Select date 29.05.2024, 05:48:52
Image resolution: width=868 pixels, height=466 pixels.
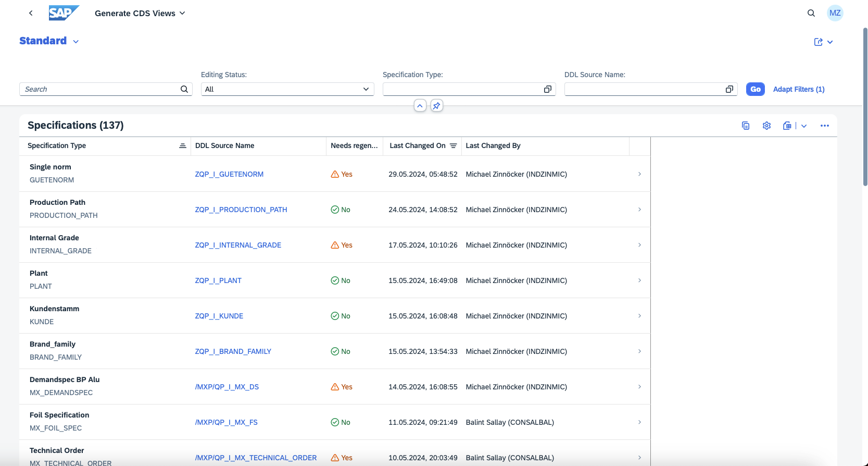pyautogui.click(x=423, y=174)
